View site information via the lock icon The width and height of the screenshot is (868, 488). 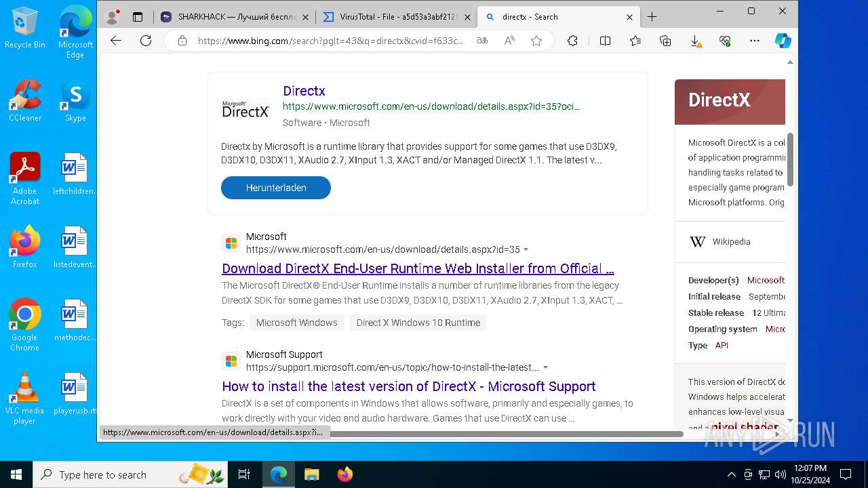182,41
